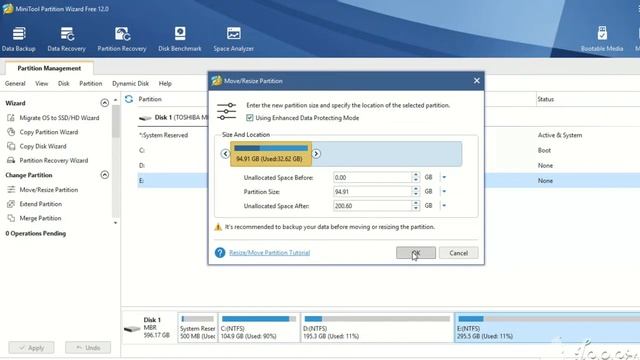Open Bootable Media builder
Viewport: 640px width, 360px height.
click(602, 39)
